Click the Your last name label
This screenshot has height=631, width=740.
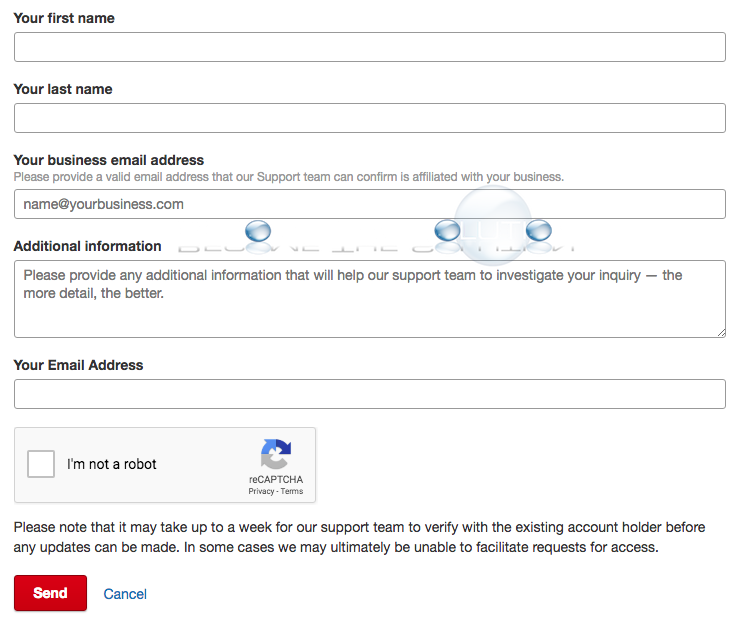[63, 89]
